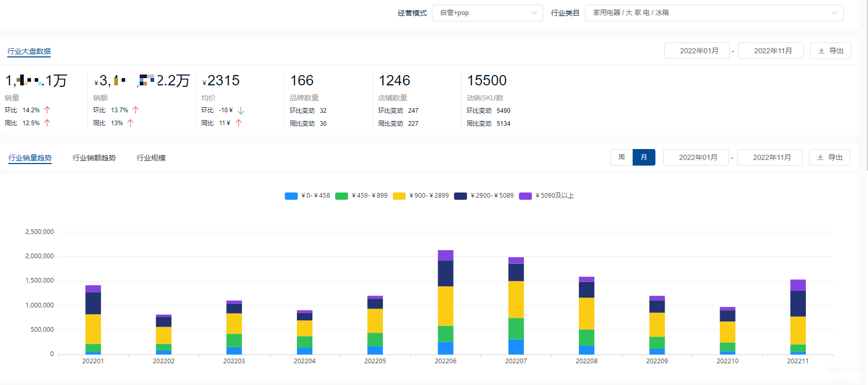Toggle the purple ¥5090及以上 legend swatch

[526, 196]
